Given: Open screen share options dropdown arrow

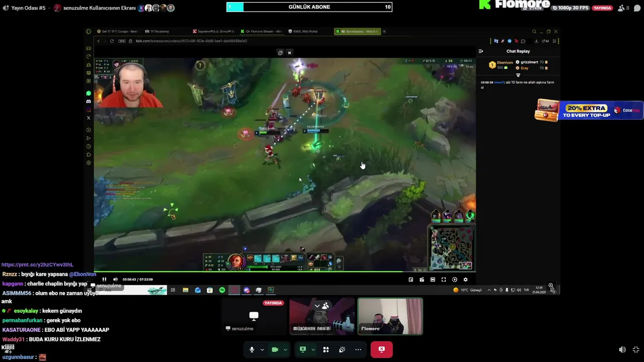Looking at the screenshot, I should [x=313, y=349].
